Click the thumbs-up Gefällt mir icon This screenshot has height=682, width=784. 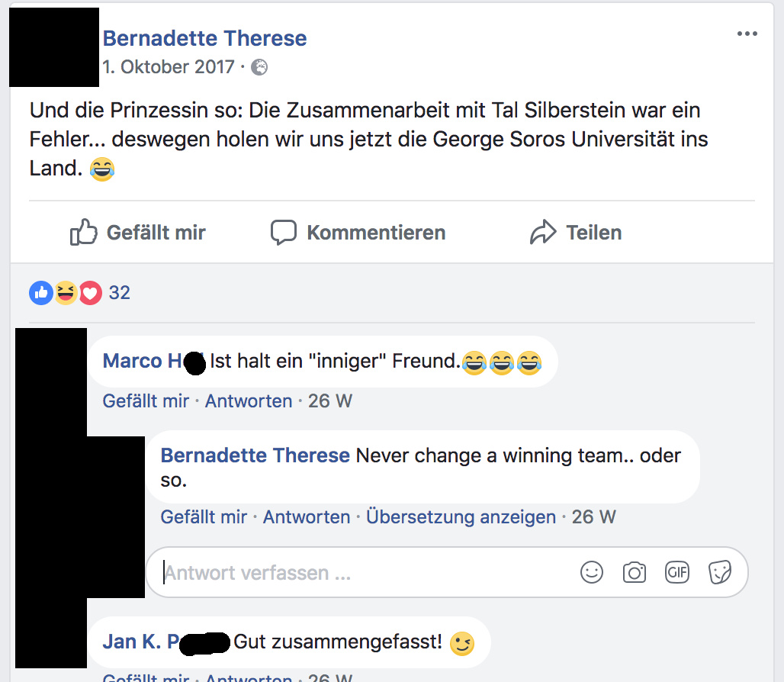pyautogui.click(x=83, y=232)
